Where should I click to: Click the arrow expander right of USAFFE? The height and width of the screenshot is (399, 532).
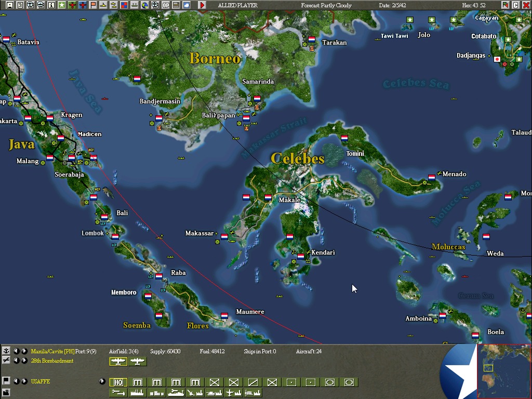102,381
